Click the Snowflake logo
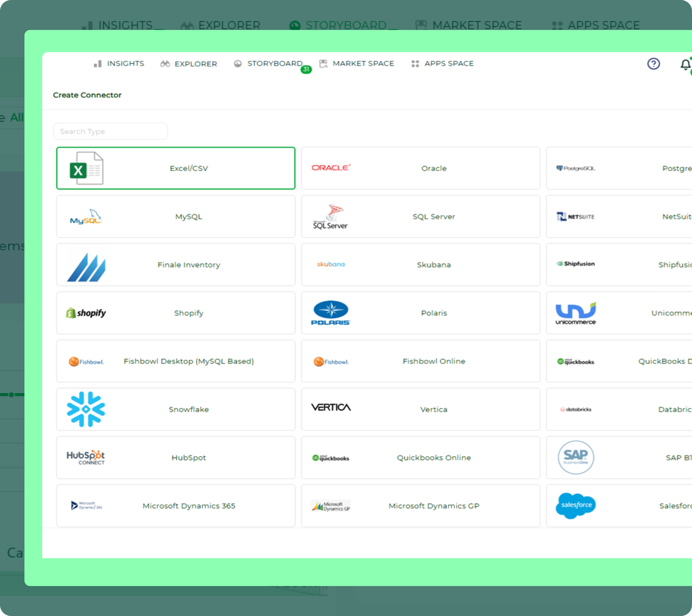This screenshot has width=692, height=616. [86, 409]
